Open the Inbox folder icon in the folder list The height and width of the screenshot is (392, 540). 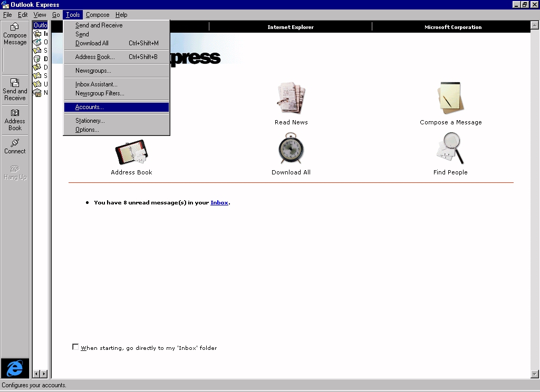coord(37,34)
